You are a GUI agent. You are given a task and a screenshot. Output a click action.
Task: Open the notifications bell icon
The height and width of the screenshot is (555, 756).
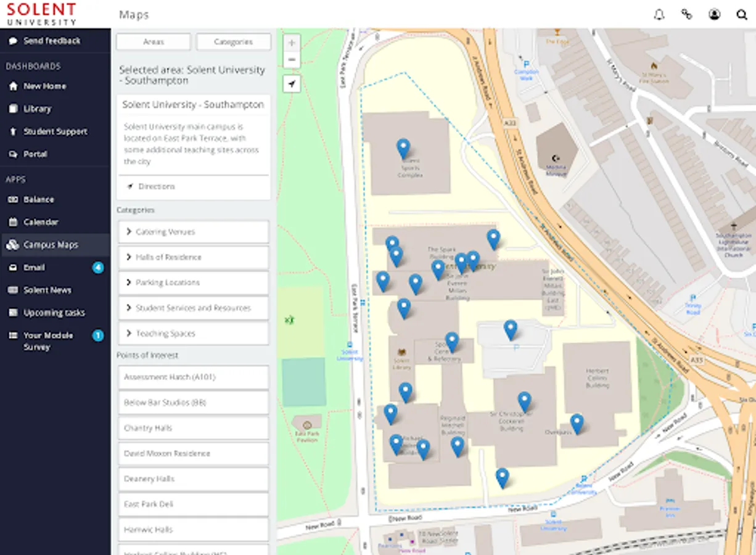tap(659, 14)
